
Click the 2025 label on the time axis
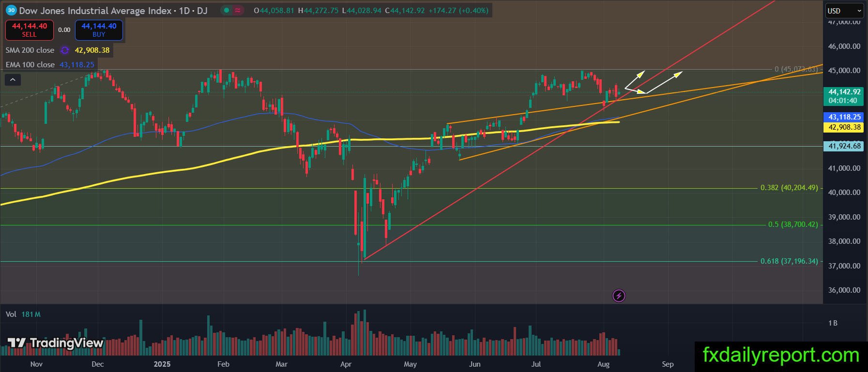[x=162, y=364]
